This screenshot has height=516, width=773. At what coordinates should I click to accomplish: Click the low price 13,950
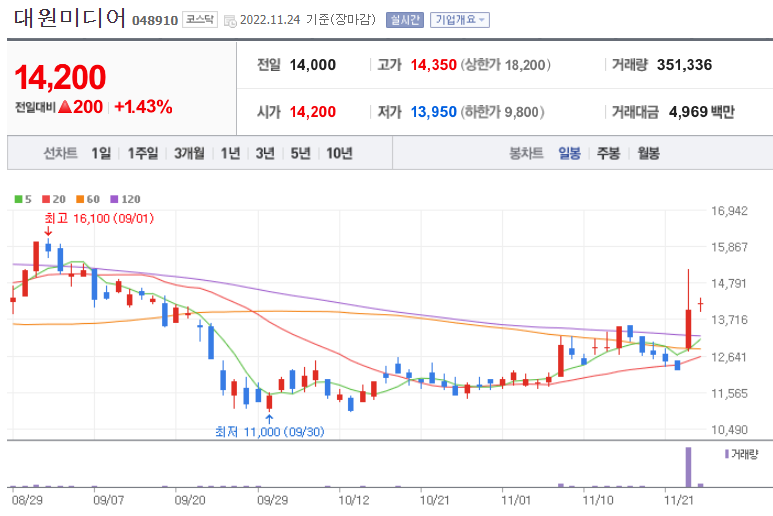point(433,112)
